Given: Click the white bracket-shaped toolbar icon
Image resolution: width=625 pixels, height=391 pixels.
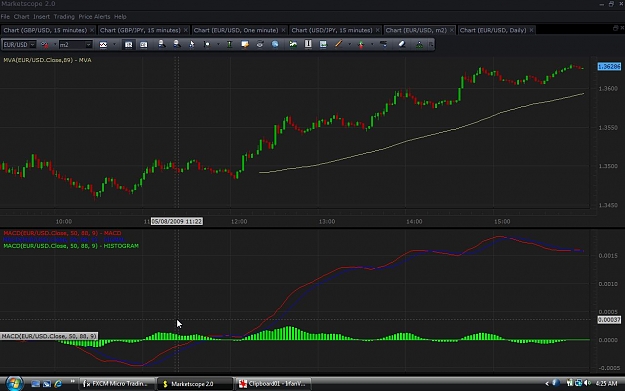Looking at the screenshot, I should click(x=308, y=44).
